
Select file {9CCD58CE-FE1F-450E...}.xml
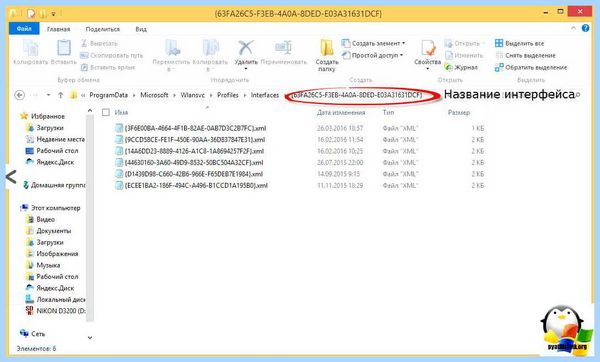(190, 140)
